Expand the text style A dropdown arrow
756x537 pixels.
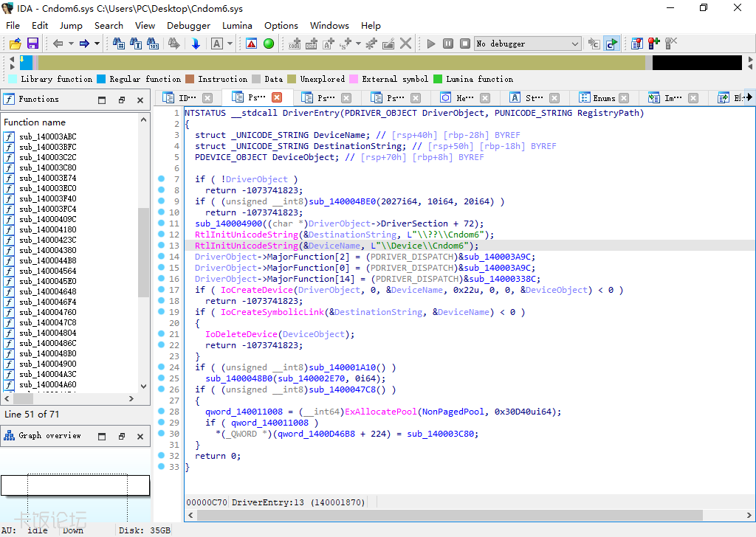tap(230, 44)
